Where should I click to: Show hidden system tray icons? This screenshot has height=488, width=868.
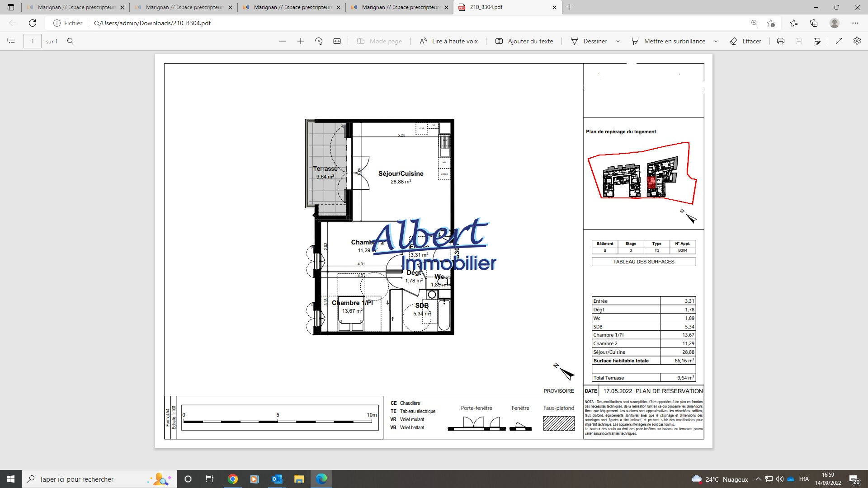pos(758,479)
